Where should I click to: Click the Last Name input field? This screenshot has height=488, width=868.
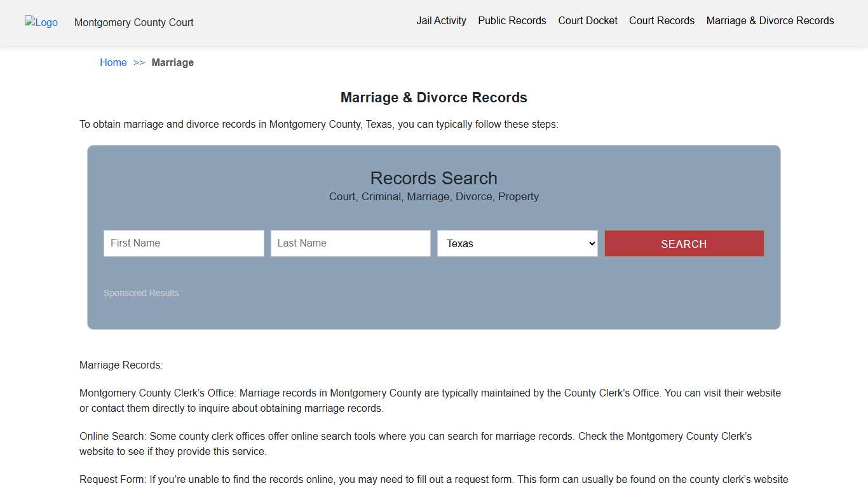[x=350, y=243]
